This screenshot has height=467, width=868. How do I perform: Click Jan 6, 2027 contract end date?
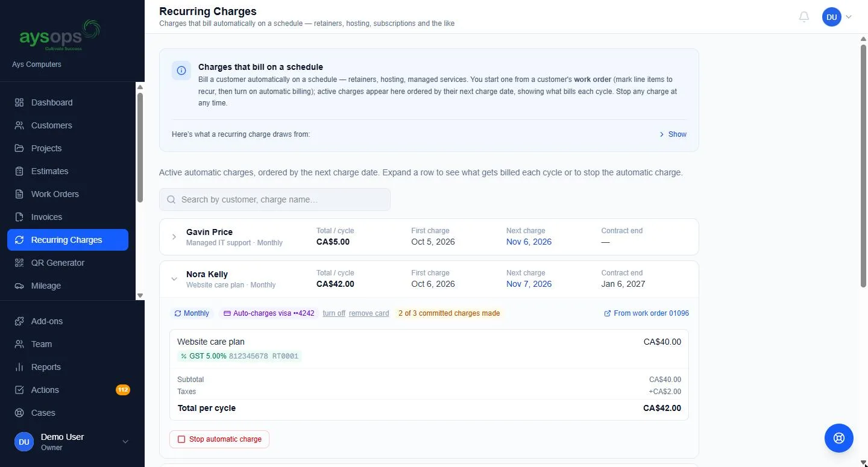click(x=623, y=284)
